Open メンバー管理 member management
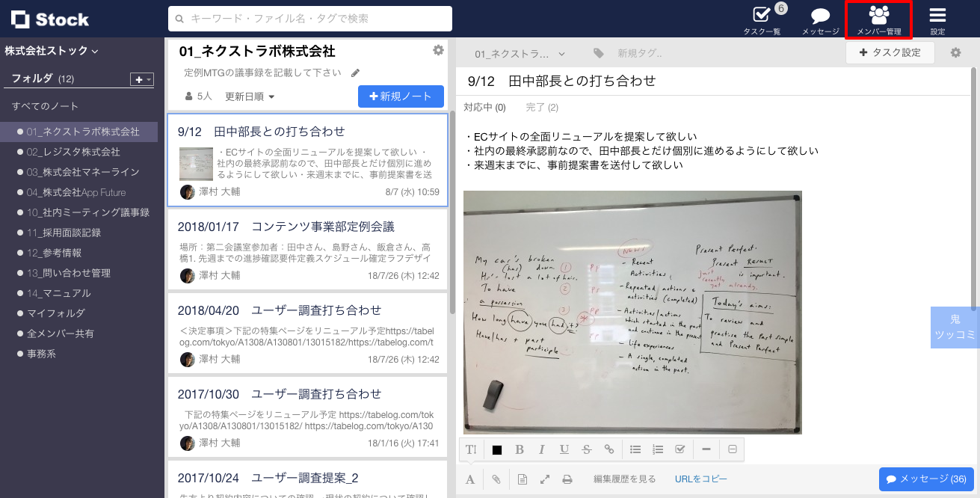This screenshot has width=980, height=498. [x=878, y=19]
